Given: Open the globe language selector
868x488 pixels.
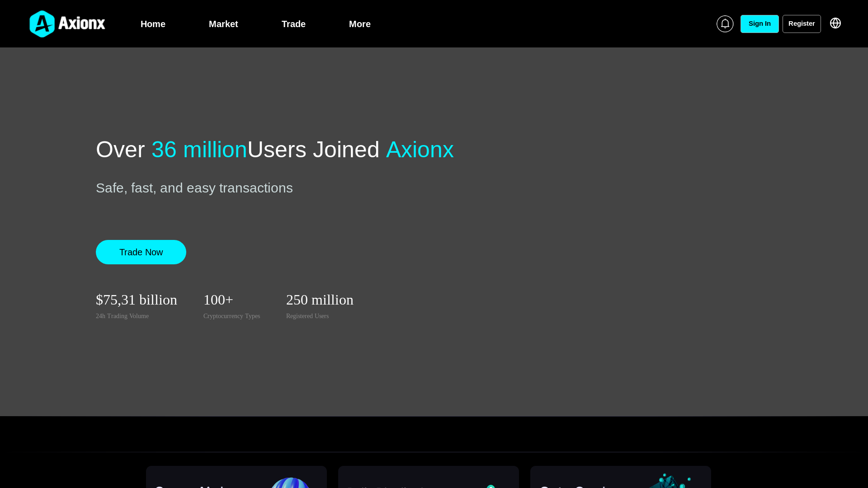Looking at the screenshot, I should click(x=835, y=23).
